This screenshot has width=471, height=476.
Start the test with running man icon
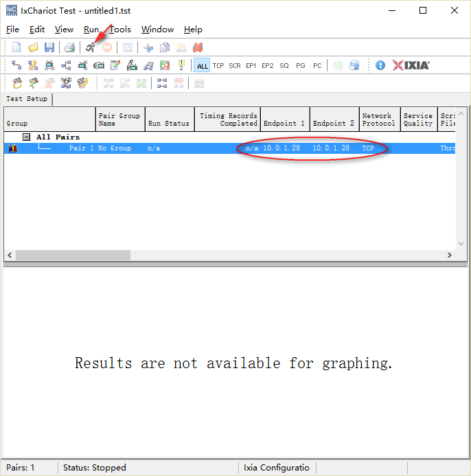(x=90, y=47)
